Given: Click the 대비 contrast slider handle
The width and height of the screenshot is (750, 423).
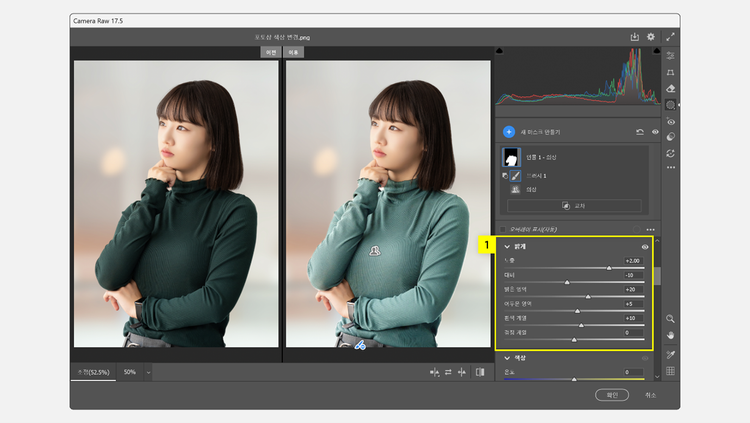Looking at the screenshot, I should [567, 282].
